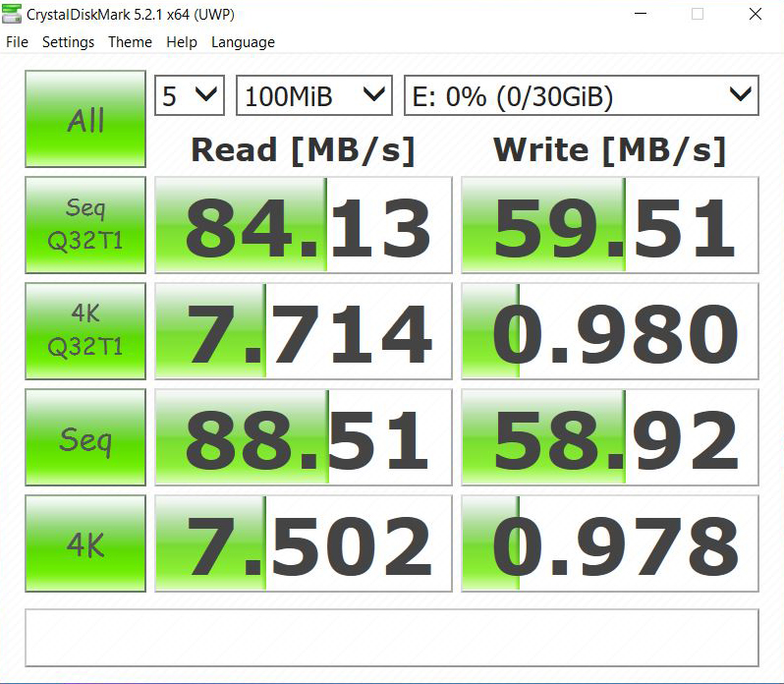Open the Theme menu
Viewport: 784px width, 684px height.
130,42
